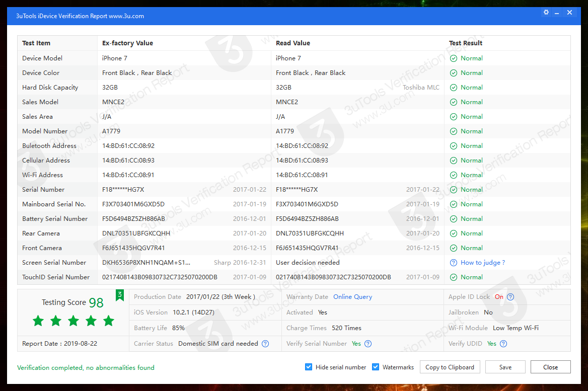The width and height of the screenshot is (588, 391).
Task: Click the green check icon in Rear Camera row
Action: pyautogui.click(x=454, y=233)
